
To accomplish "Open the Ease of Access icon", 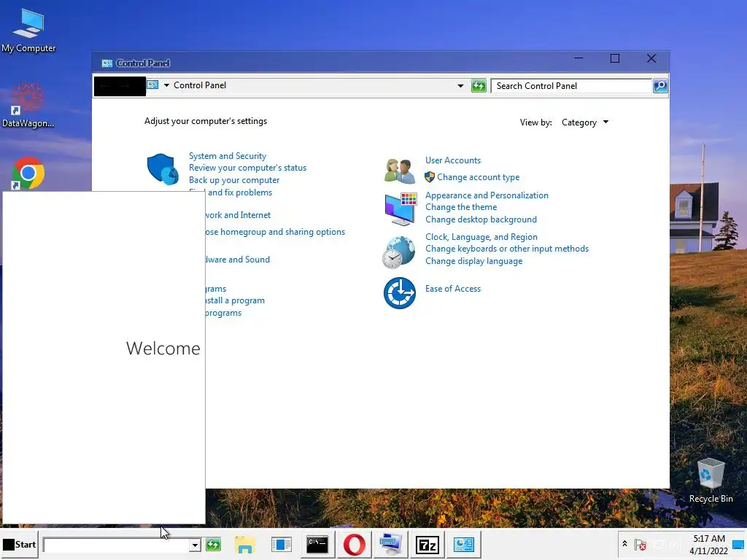I will tap(399, 293).
